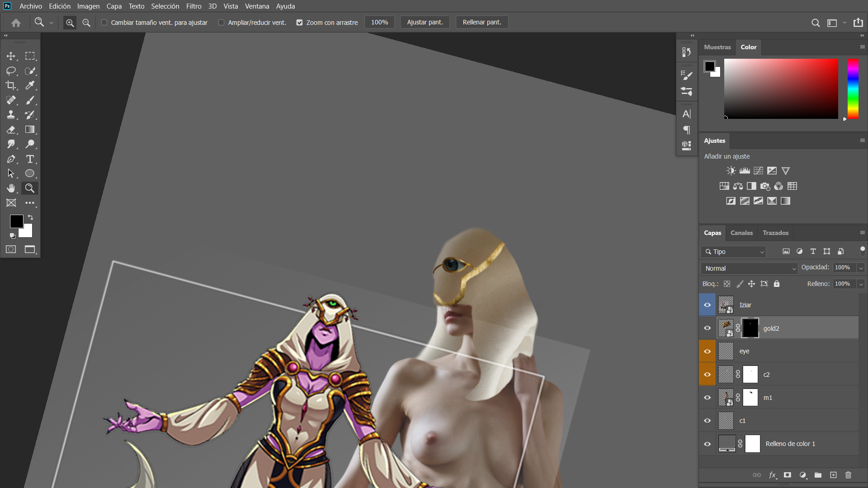Create a new layer group folder
The height and width of the screenshot is (488, 868).
818,475
